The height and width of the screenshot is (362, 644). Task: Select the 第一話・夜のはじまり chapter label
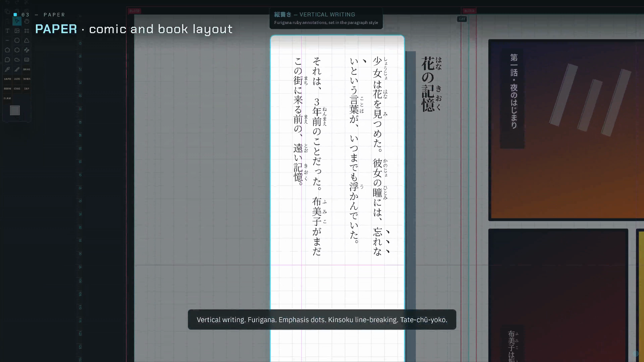point(514,91)
